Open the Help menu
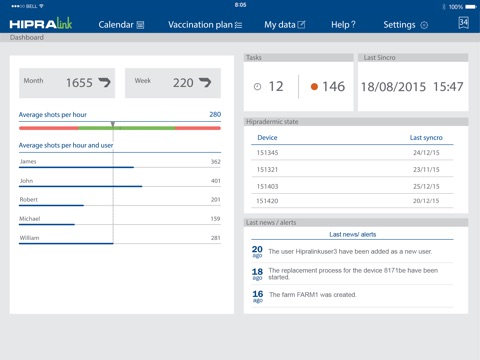The width and height of the screenshot is (480, 360). click(x=343, y=25)
